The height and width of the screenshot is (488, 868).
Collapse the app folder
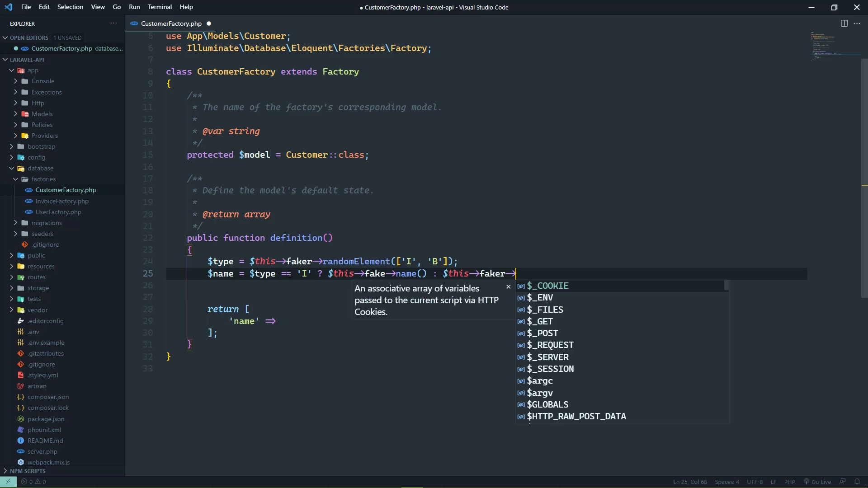pos(33,70)
